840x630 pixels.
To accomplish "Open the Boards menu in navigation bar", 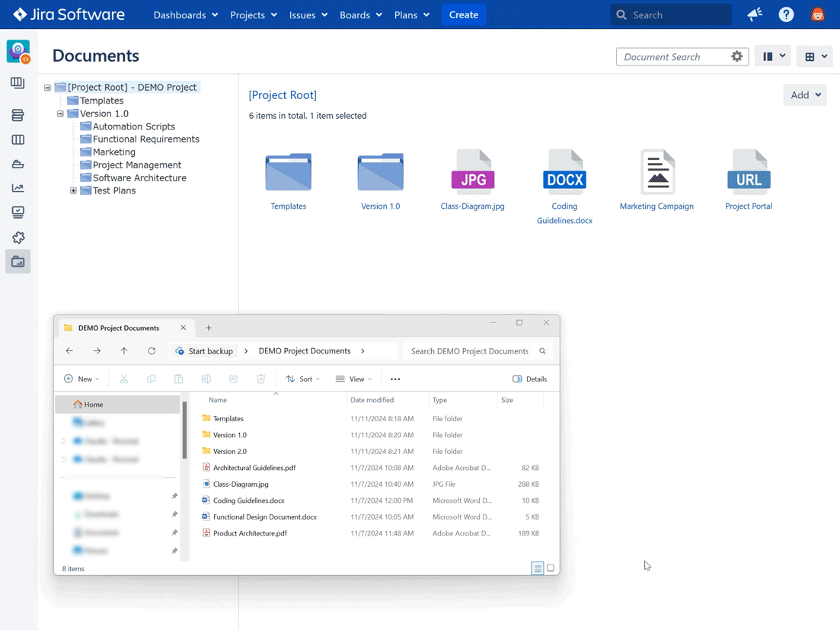I will pyautogui.click(x=360, y=14).
